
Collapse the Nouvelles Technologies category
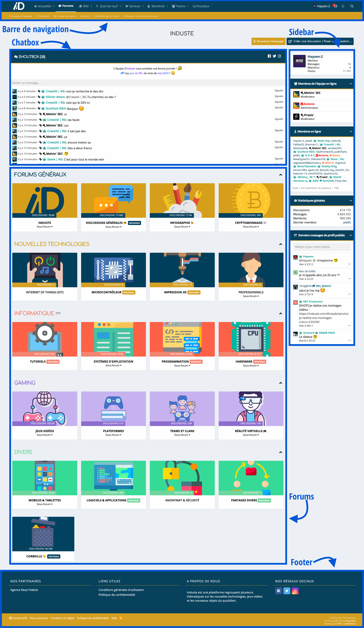281,244
